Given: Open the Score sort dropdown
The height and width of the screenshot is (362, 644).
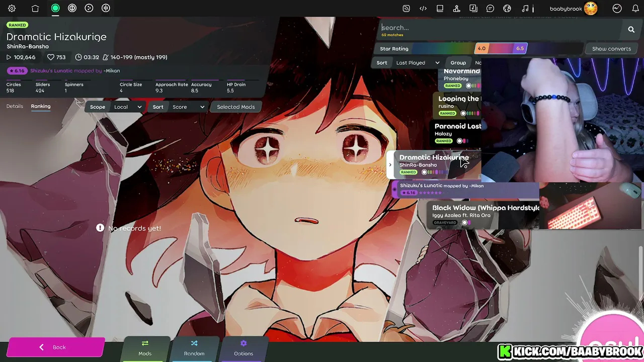Looking at the screenshot, I should (x=188, y=107).
